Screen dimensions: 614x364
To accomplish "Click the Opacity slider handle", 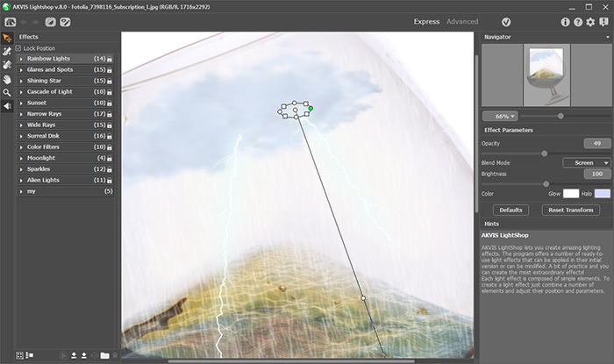I will coord(545,153).
